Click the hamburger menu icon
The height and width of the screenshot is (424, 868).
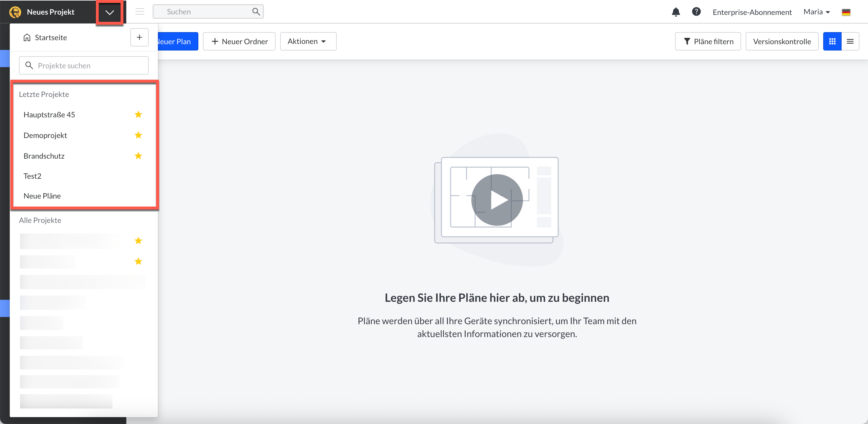140,12
